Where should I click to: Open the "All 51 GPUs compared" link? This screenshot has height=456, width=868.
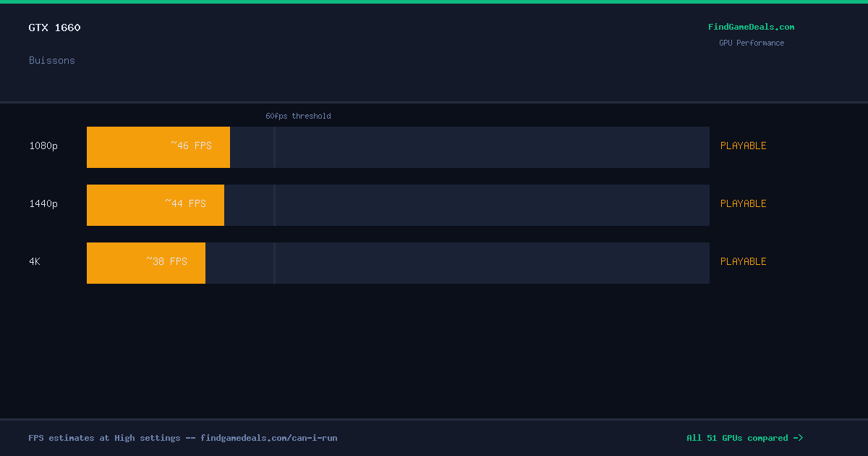pyautogui.click(x=745, y=438)
